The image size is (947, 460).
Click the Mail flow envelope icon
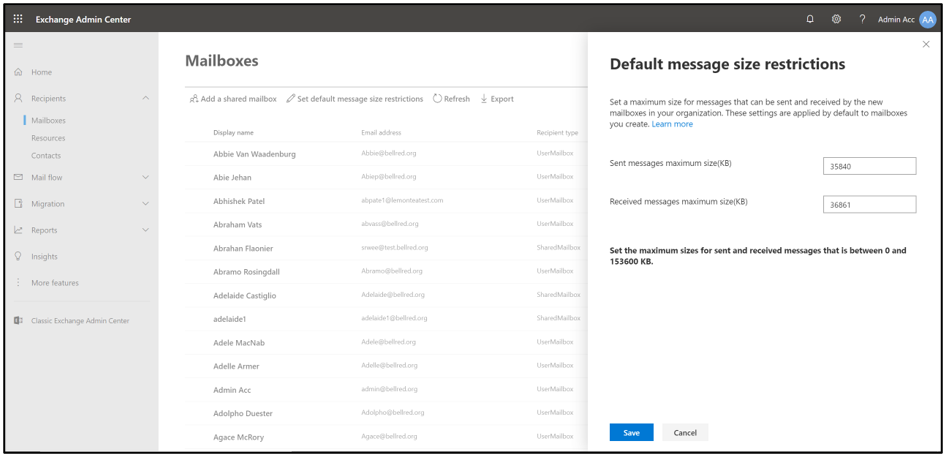(x=18, y=177)
